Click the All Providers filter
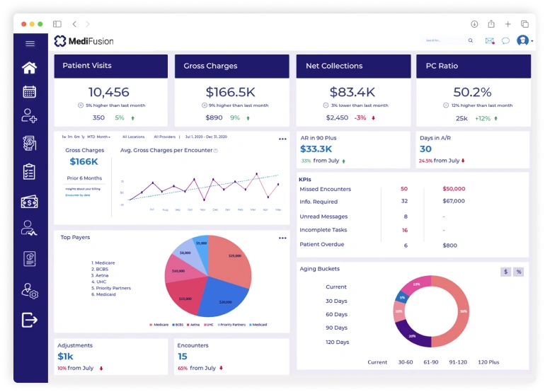Image resolution: width=545 pixels, height=392 pixels. pos(164,137)
